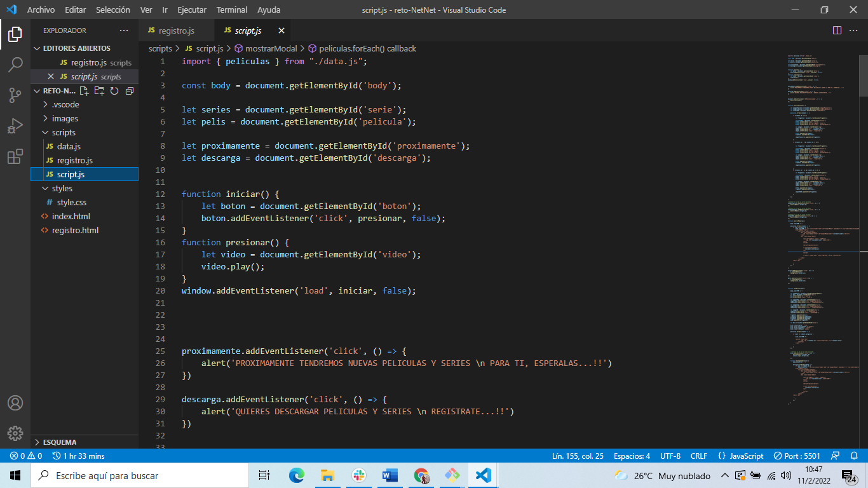
Task: Change line ending via CRLF
Action: (x=699, y=456)
